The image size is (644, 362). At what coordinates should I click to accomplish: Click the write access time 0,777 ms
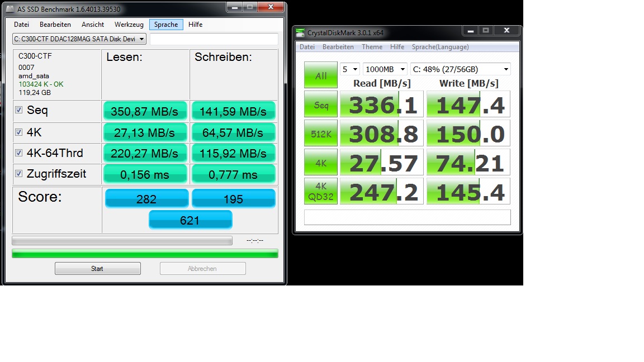point(233,174)
